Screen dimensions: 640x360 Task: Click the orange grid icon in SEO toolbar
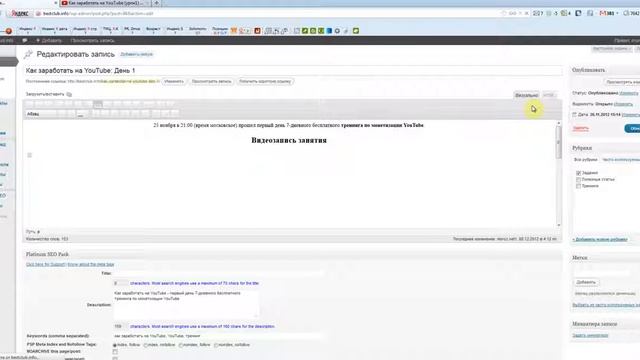click(x=234, y=31)
